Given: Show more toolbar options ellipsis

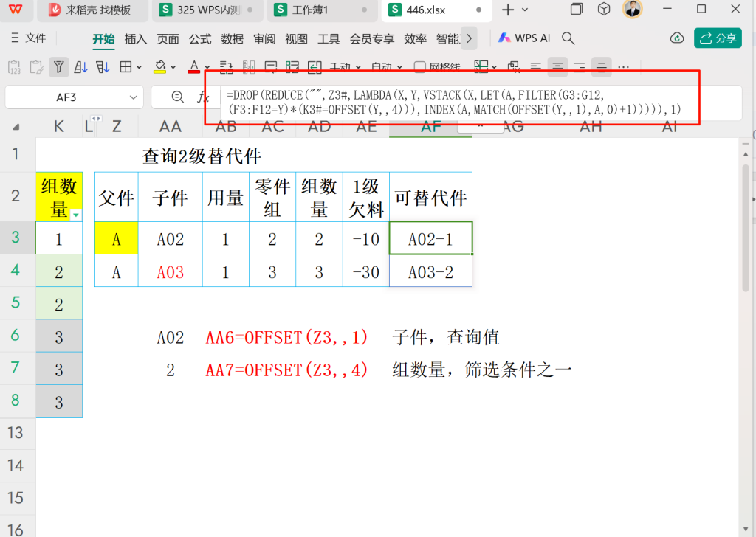Looking at the screenshot, I should coord(623,67).
